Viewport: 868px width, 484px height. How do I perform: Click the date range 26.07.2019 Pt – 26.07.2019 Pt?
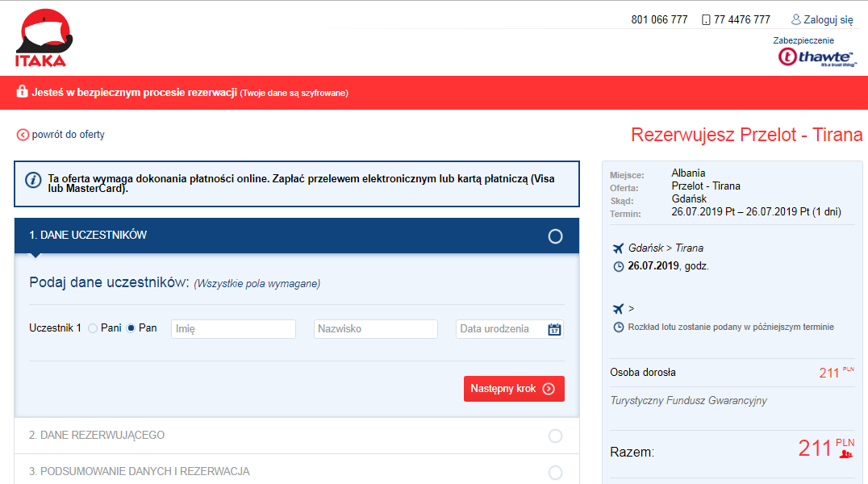coord(741,211)
